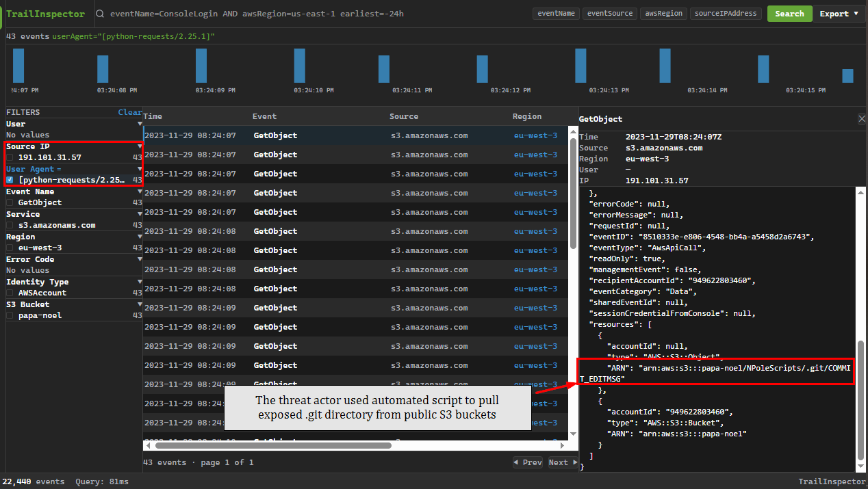The height and width of the screenshot is (489, 868).
Task: Sort events by the Time column header
Action: pos(153,116)
